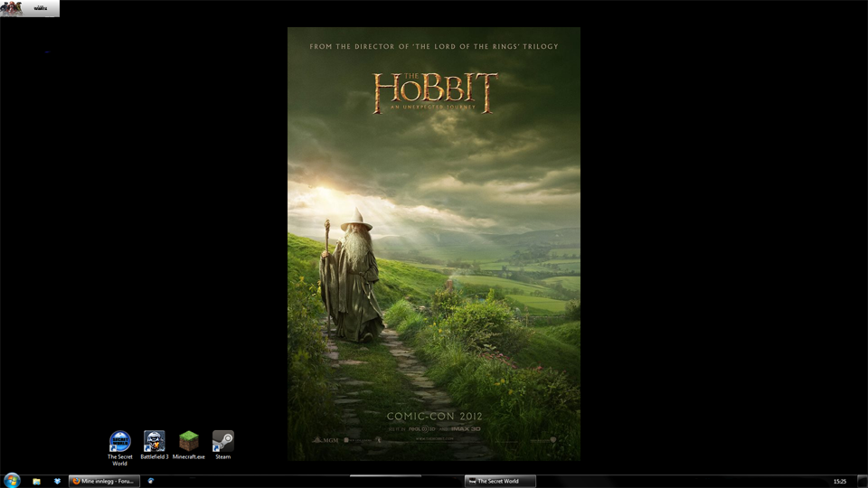Open the Windows Start menu orb
Viewport: 868px width, 488px height.
click(x=12, y=480)
